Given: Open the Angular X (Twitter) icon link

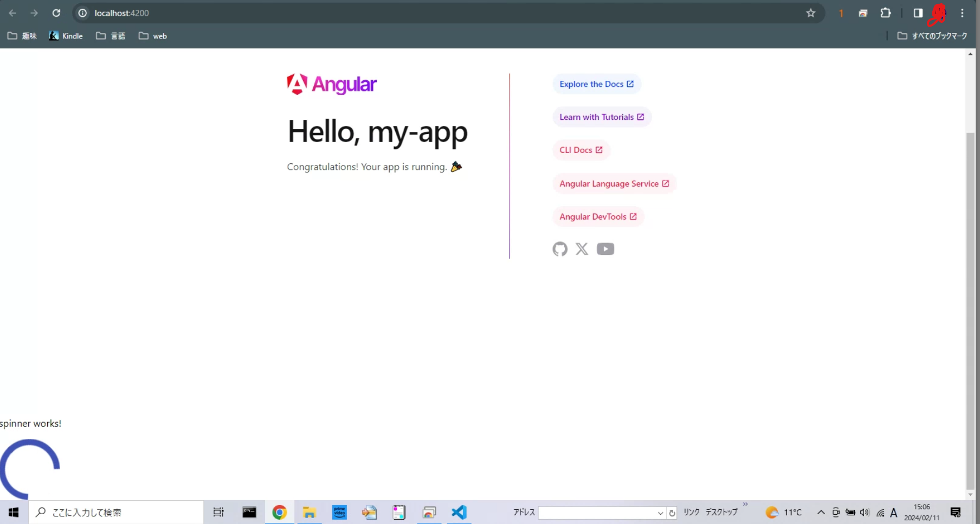Looking at the screenshot, I should tap(582, 249).
